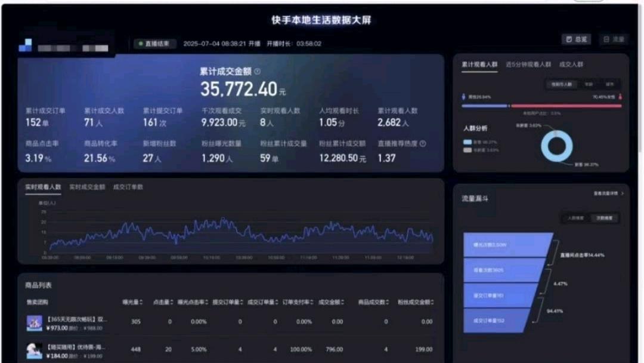Sort by 粉丝成交金额 column arrows
Viewport: 644px width, 363px height.
click(x=432, y=302)
